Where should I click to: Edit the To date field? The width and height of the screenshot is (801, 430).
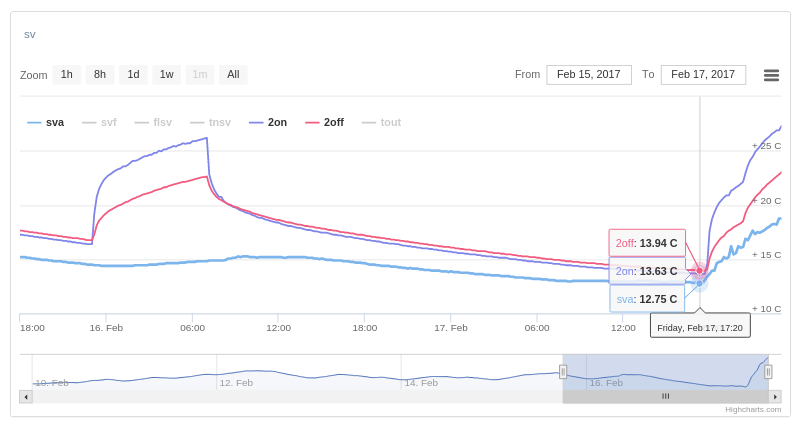(x=703, y=75)
